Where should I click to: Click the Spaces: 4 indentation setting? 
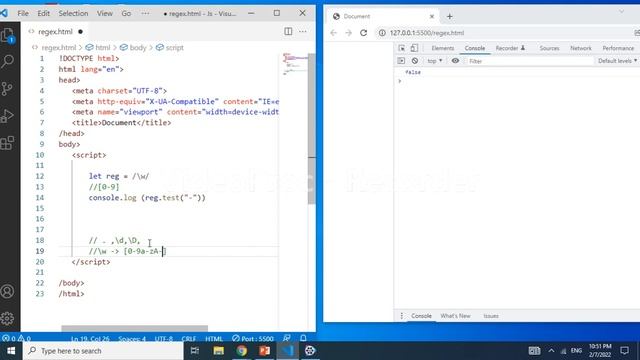pyautogui.click(x=132, y=339)
